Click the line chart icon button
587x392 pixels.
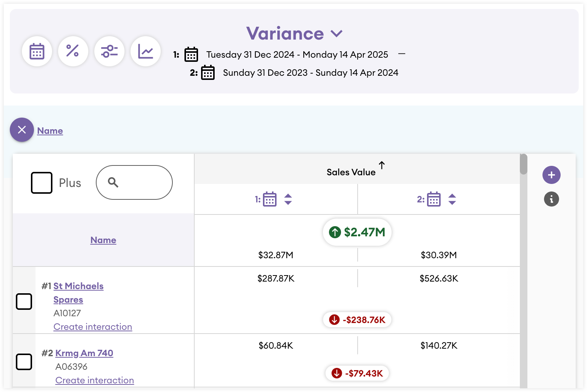click(x=146, y=51)
